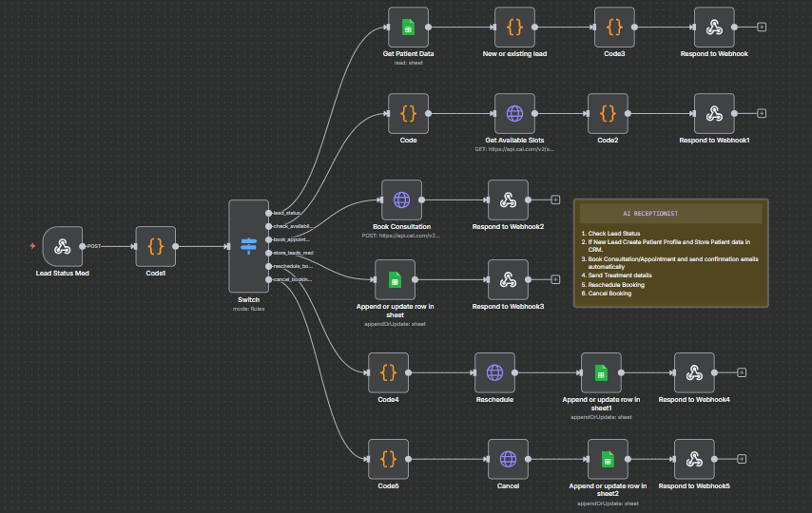Open the Switch node
This screenshot has height=513, width=812.
click(x=248, y=246)
